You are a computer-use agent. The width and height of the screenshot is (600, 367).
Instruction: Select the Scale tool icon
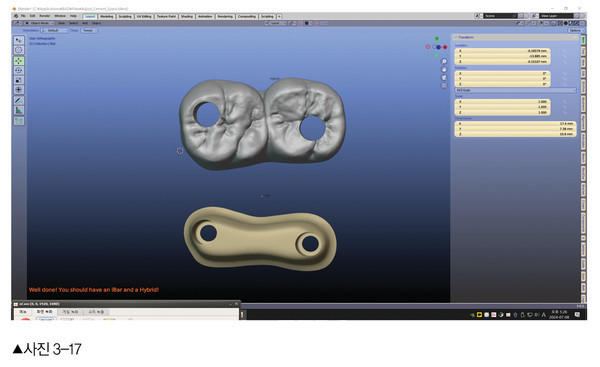click(19, 80)
